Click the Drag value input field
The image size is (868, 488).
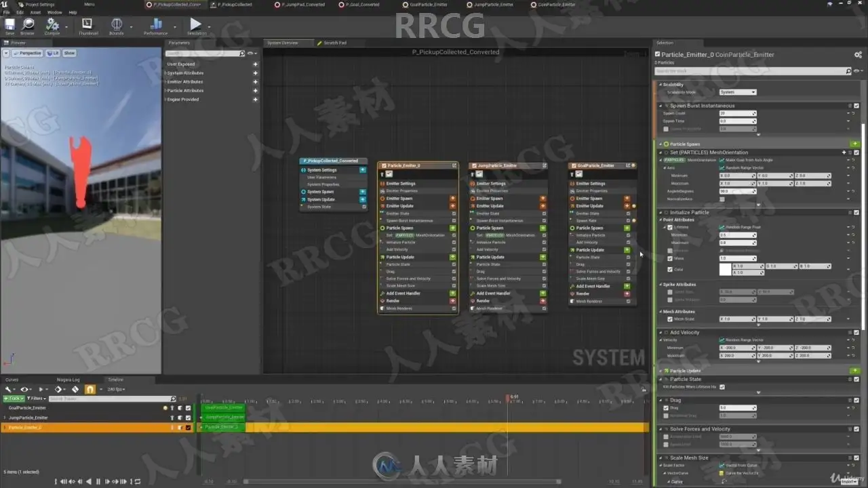tap(737, 408)
